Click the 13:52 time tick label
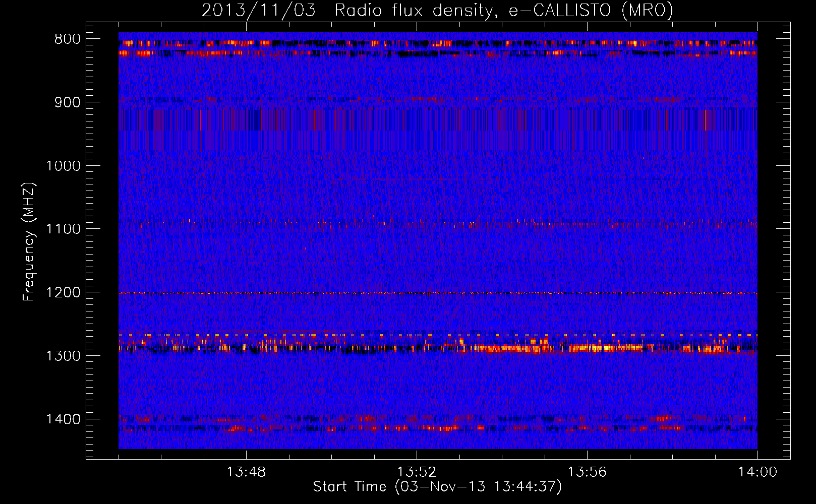The height and width of the screenshot is (504, 816). point(417,472)
